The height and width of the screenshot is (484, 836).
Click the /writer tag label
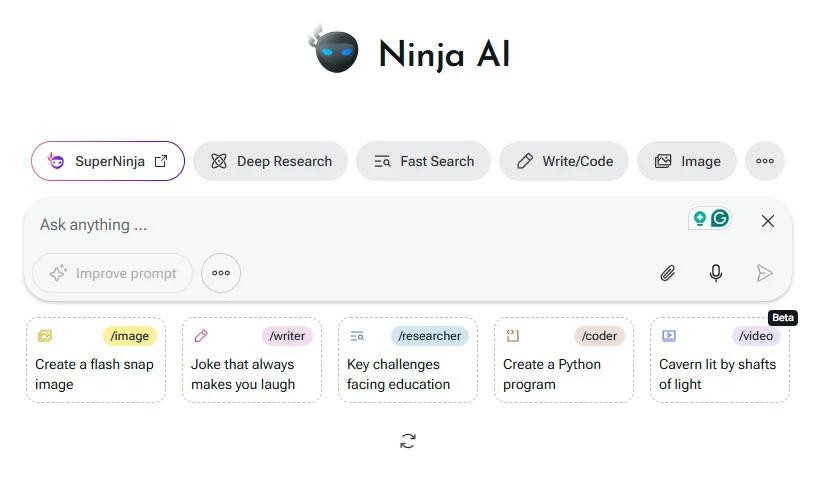[287, 336]
